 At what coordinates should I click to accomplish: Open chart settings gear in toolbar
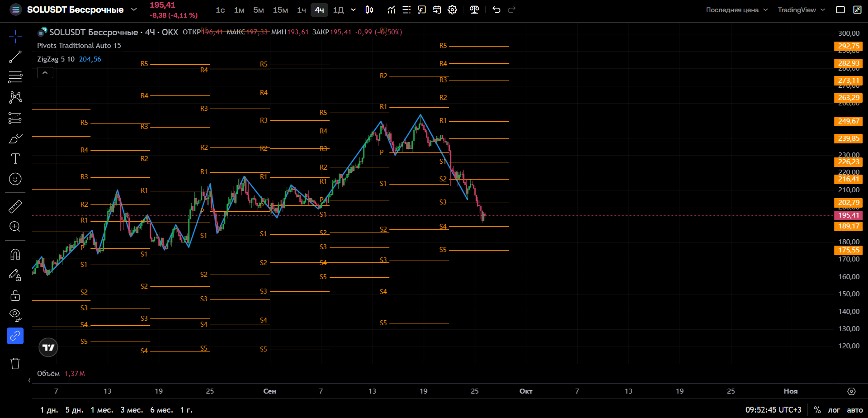[x=452, y=10]
